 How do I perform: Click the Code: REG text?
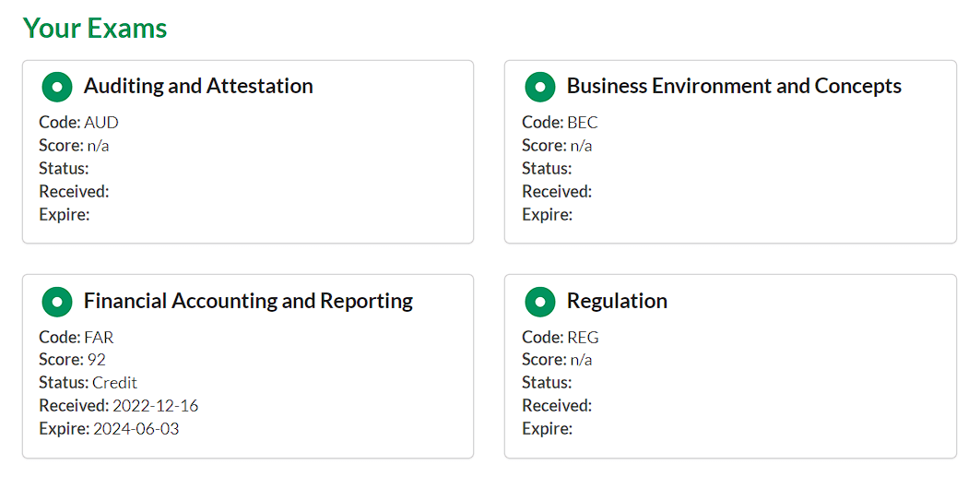click(x=561, y=337)
